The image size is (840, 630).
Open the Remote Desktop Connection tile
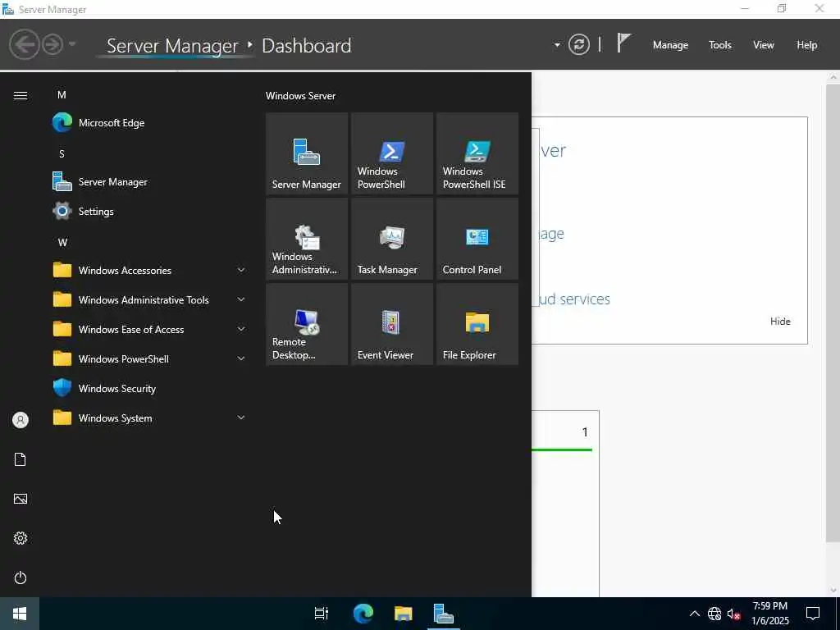307,324
